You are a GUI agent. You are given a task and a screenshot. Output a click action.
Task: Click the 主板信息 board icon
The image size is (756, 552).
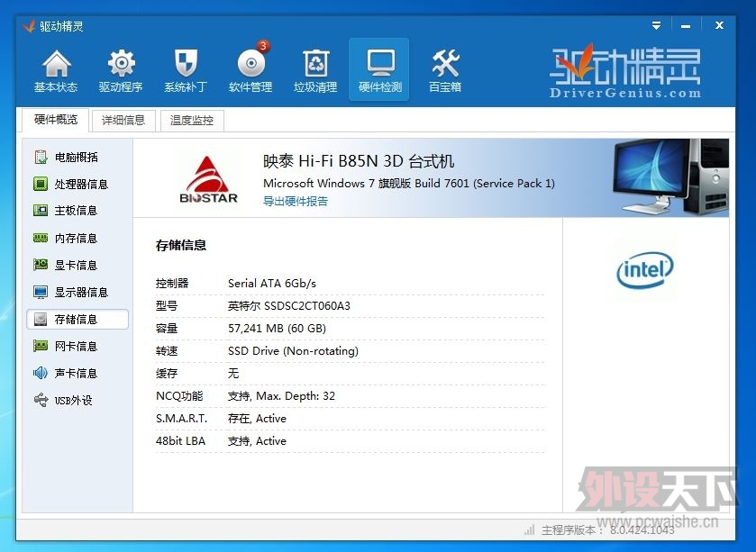[x=41, y=210]
